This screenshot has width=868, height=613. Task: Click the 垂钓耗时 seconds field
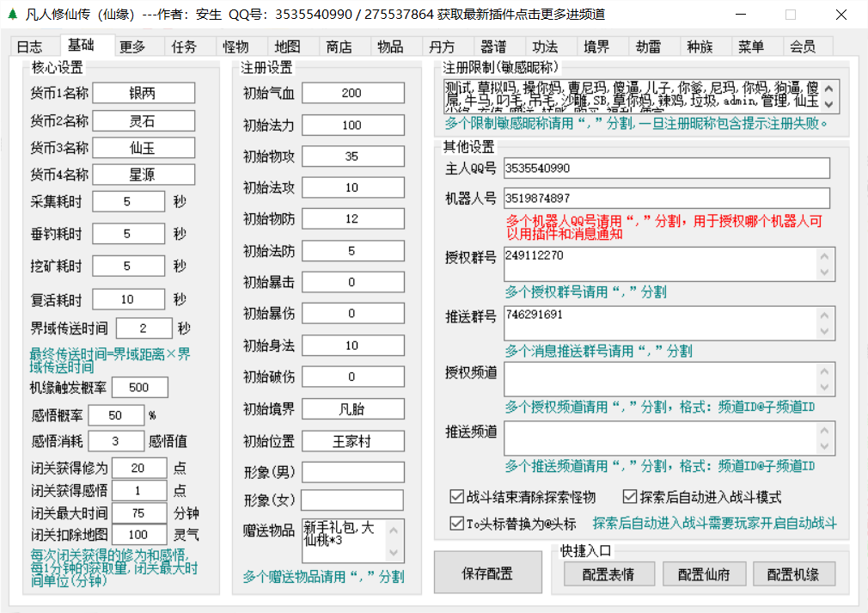point(128,234)
